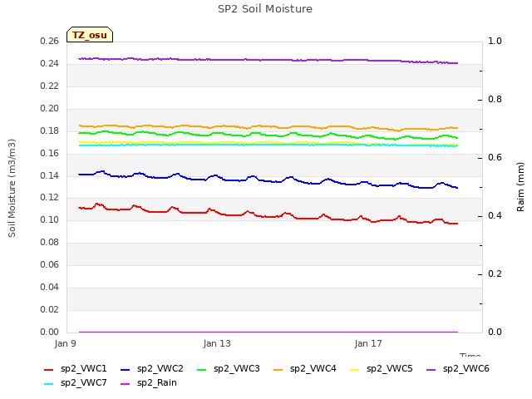Click the 0.10 left axis tick label

(x=50, y=219)
